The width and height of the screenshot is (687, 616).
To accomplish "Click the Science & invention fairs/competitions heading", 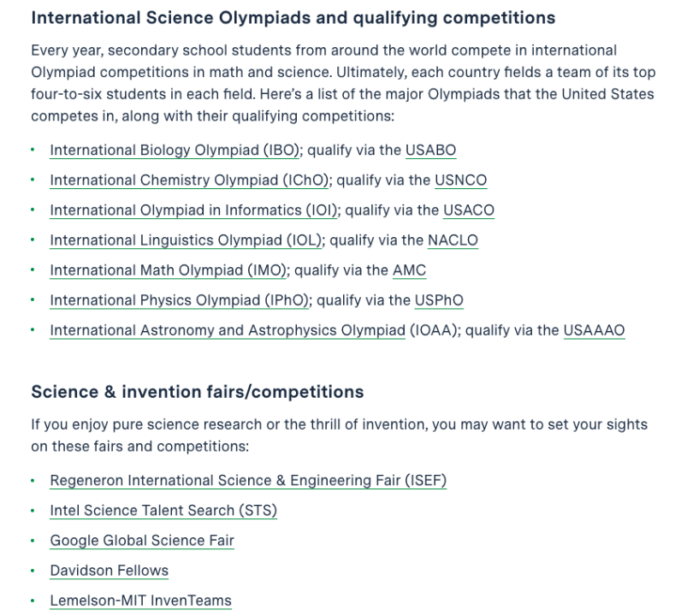I will point(198,392).
